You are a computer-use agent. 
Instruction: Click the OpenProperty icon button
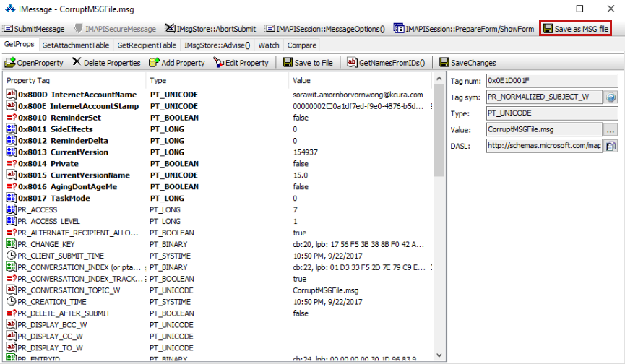[9, 63]
